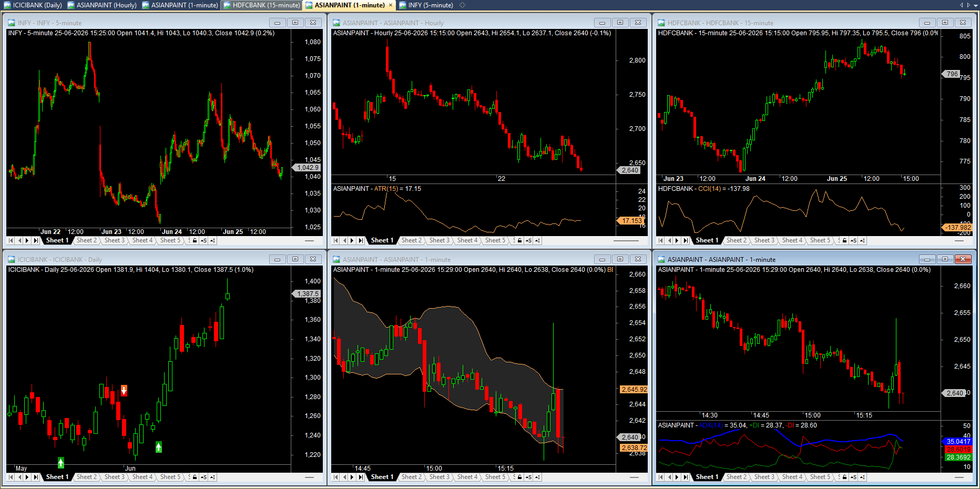Jump to first sheet in INFY 5-minute window
Screen dimensions: 980x489
pyautogui.click(x=11, y=240)
